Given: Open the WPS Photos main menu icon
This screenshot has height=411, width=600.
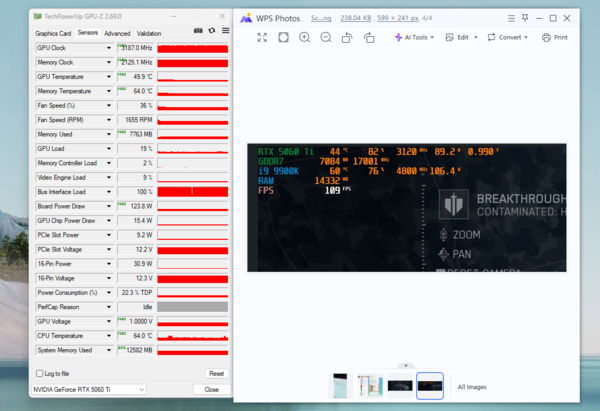Looking at the screenshot, I should pos(511,18).
